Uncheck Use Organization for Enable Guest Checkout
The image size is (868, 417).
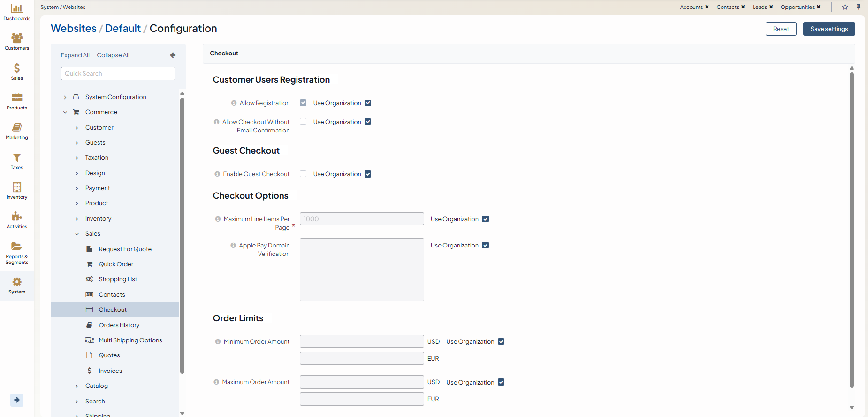point(368,174)
